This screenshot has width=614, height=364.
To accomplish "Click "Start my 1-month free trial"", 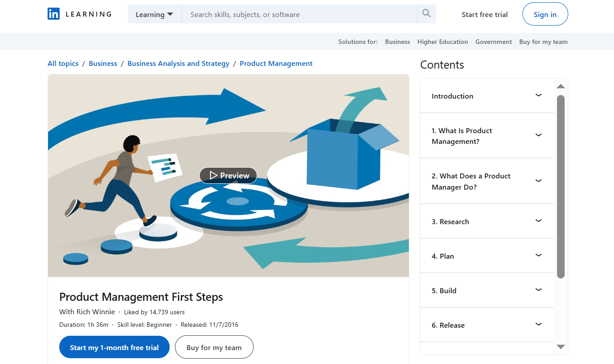I will tap(114, 347).
